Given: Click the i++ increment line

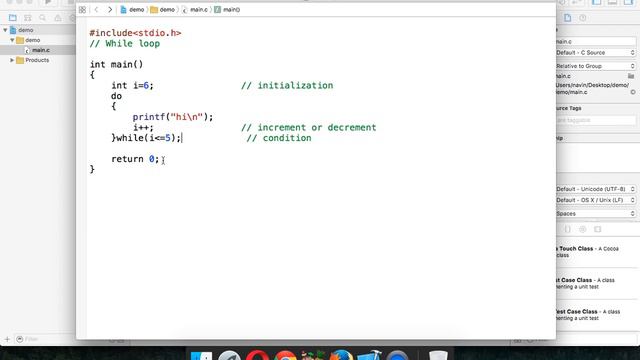Looking at the screenshot, I should (x=143, y=127).
